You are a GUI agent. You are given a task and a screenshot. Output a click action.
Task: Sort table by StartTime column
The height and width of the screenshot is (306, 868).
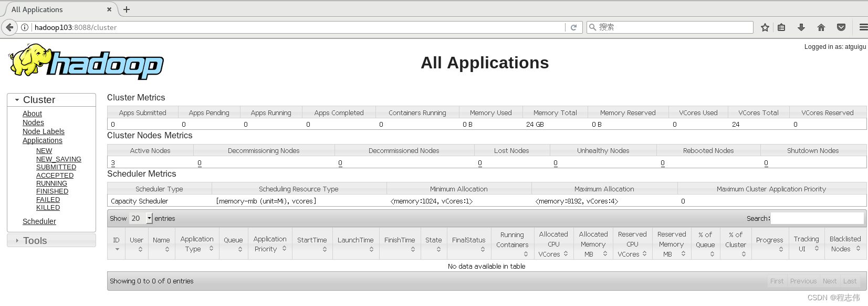click(312, 243)
